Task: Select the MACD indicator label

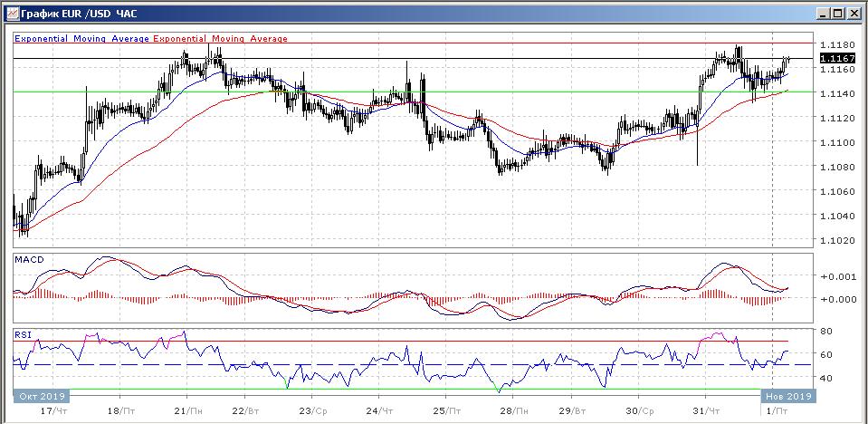Action: click(29, 260)
